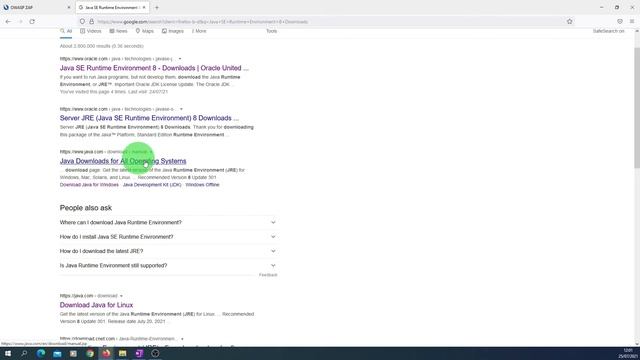Open the Download Java for Windows sitelink
The width and height of the screenshot is (640, 360).
coord(89,185)
